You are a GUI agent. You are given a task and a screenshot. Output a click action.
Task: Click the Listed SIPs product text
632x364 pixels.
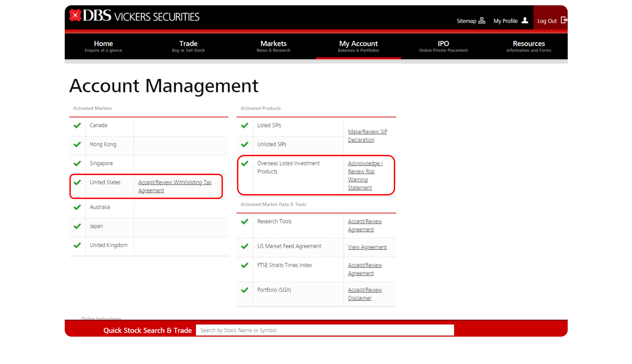point(269,125)
